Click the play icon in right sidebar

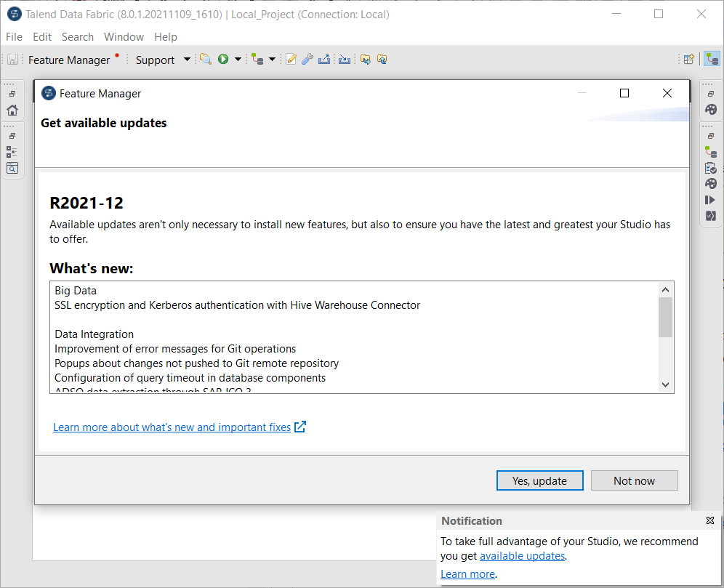click(x=711, y=200)
